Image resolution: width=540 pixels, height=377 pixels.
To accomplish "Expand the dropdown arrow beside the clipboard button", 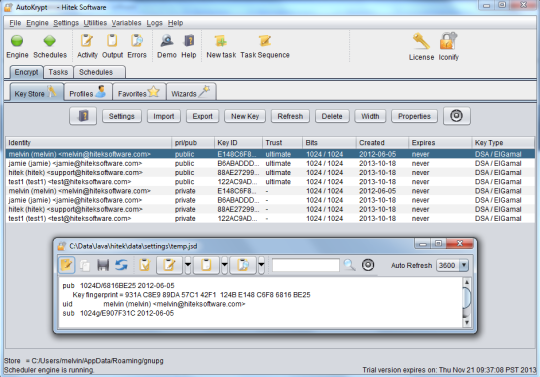I will [x=225, y=265].
